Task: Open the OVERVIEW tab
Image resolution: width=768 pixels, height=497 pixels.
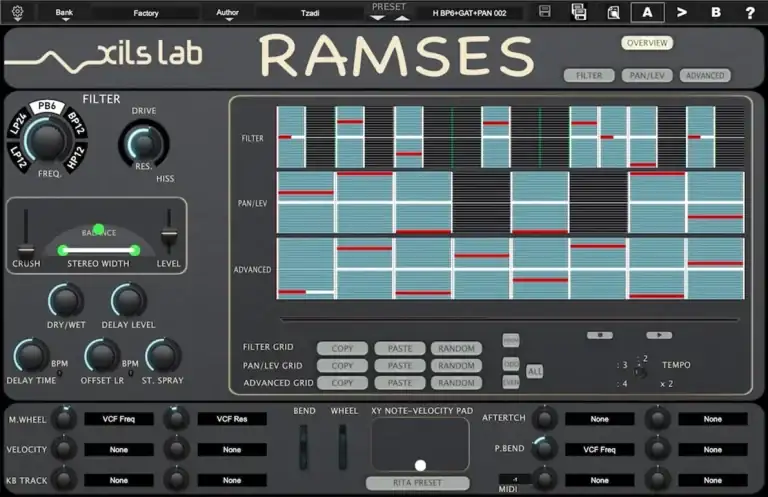Action: click(647, 43)
